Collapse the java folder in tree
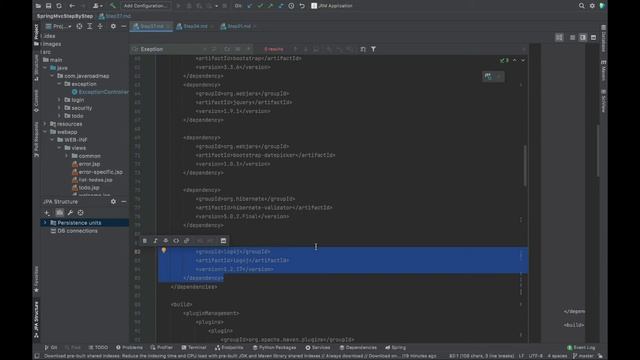The image size is (640, 360). 45,68
